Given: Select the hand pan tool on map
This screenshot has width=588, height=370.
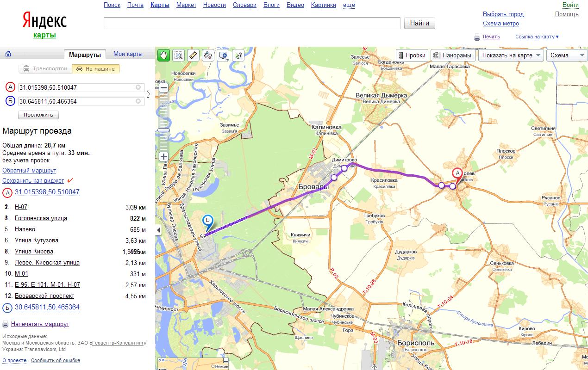Looking at the screenshot, I should tap(163, 55).
